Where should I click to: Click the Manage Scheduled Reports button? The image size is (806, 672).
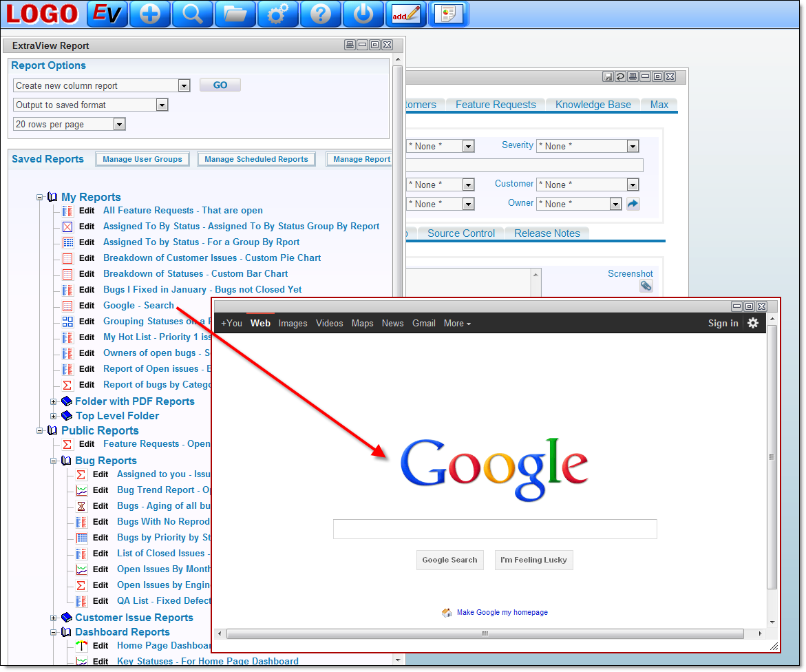click(x=256, y=159)
